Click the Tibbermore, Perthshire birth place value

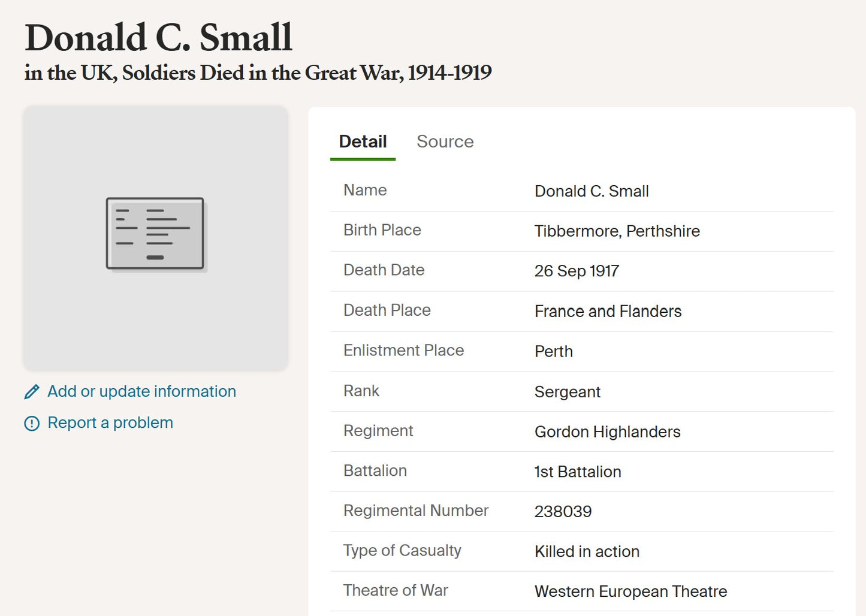[x=617, y=231]
